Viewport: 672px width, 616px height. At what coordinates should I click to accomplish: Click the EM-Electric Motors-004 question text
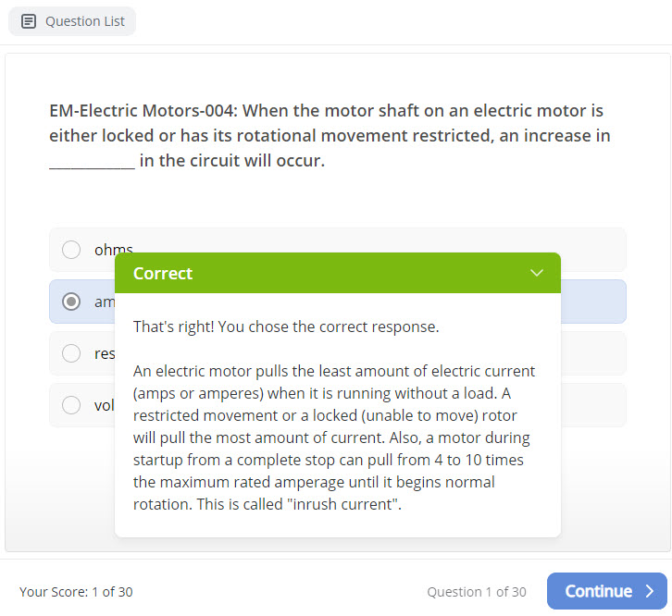click(329, 136)
